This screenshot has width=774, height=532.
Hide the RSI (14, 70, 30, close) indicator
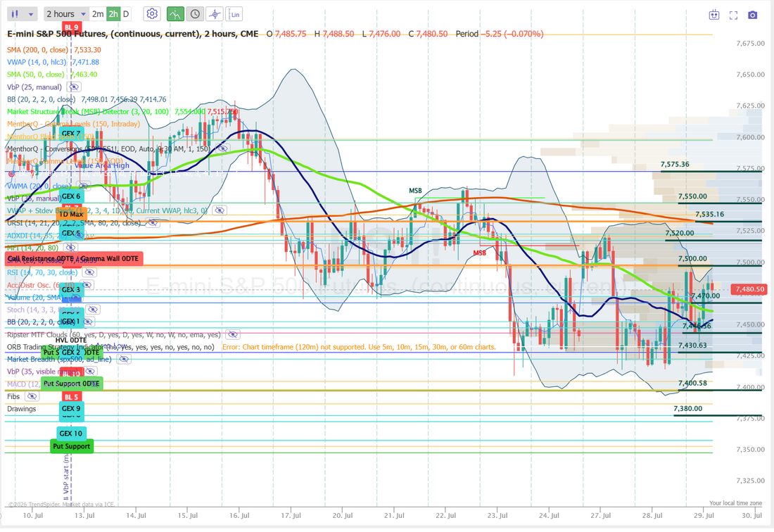[89, 272]
